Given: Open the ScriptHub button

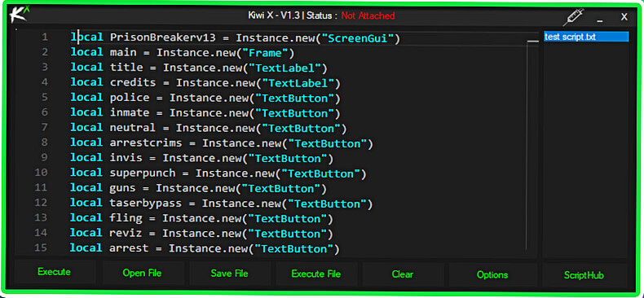Looking at the screenshot, I should click(x=584, y=274).
